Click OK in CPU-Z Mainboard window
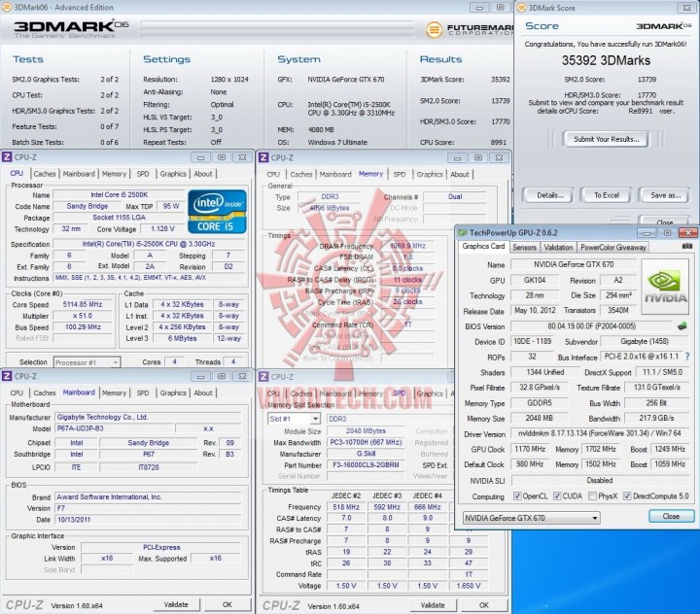 tap(227, 604)
